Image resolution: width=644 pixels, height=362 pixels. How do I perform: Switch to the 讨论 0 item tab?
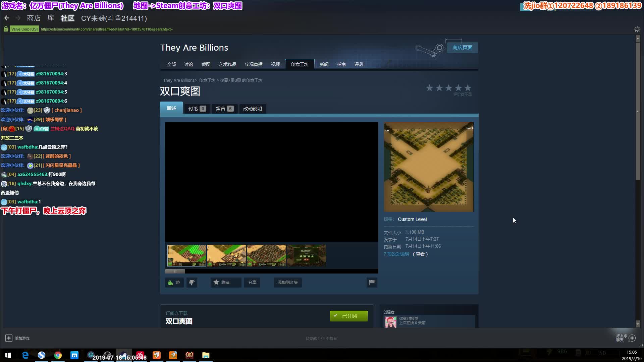pos(197,109)
